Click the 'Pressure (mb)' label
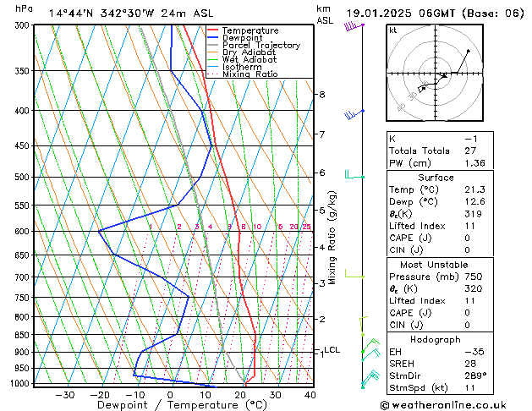This screenshot has width=532, height=411. (424, 277)
